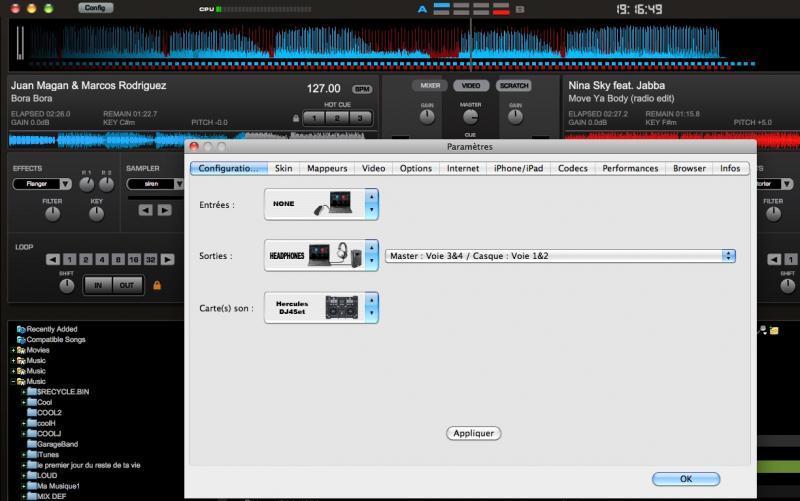Open the Browser settings tab
800x501 pixels.
(x=689, y=168)
